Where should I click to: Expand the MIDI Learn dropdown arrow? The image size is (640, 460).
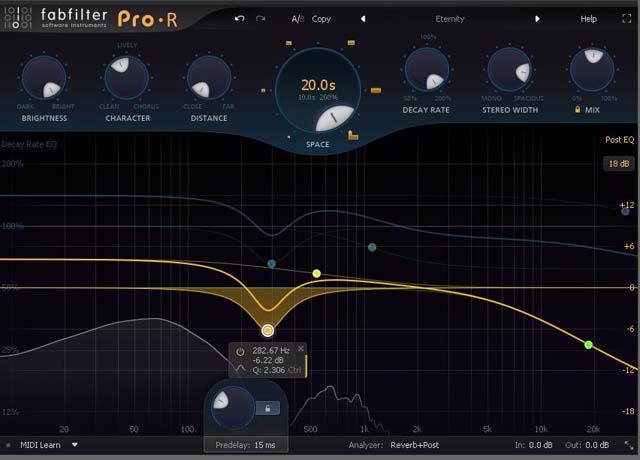coord(74,444)
